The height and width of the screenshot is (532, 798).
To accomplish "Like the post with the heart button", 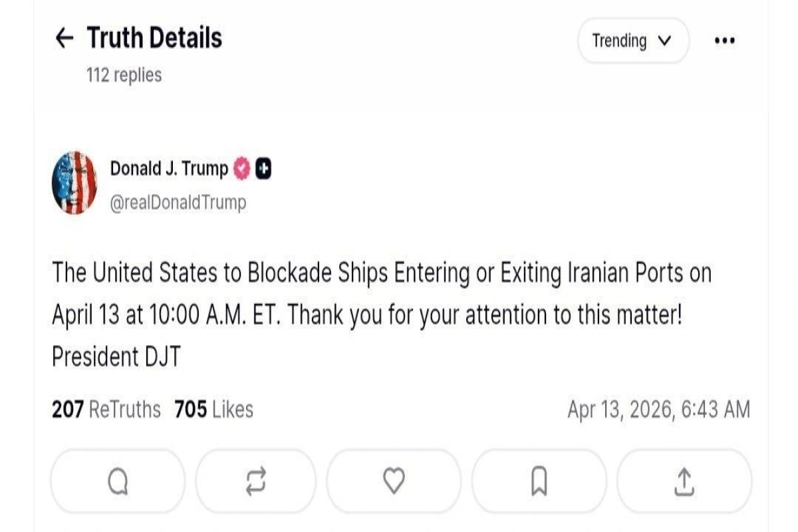I will pos(394,481).
